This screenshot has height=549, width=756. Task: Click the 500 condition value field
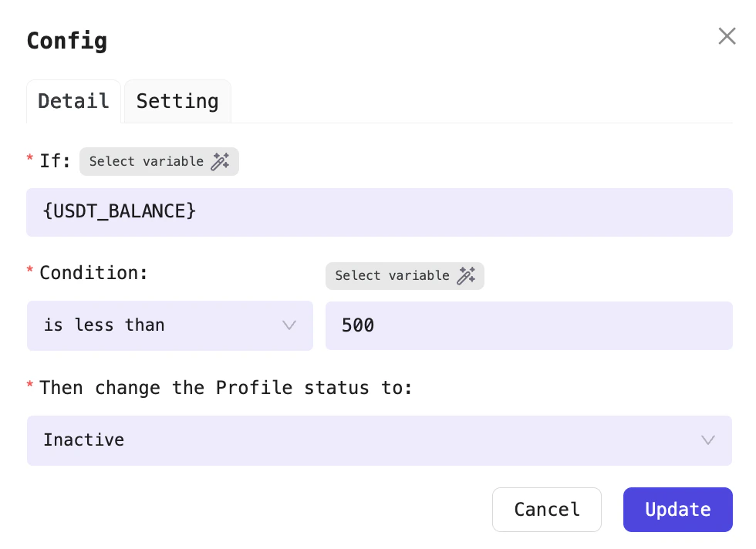[x=529, y=325]
